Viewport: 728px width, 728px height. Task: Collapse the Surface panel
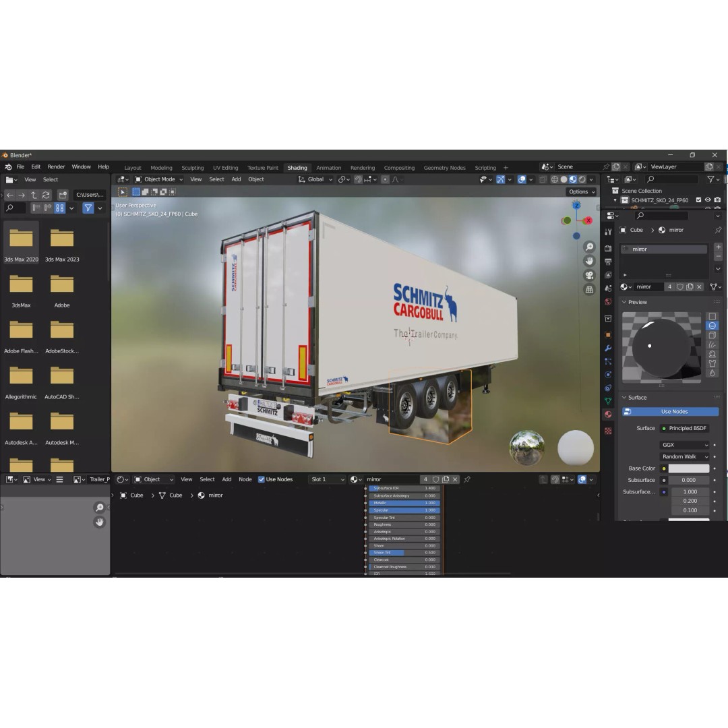pyautogui.click(x=624, y=398)
